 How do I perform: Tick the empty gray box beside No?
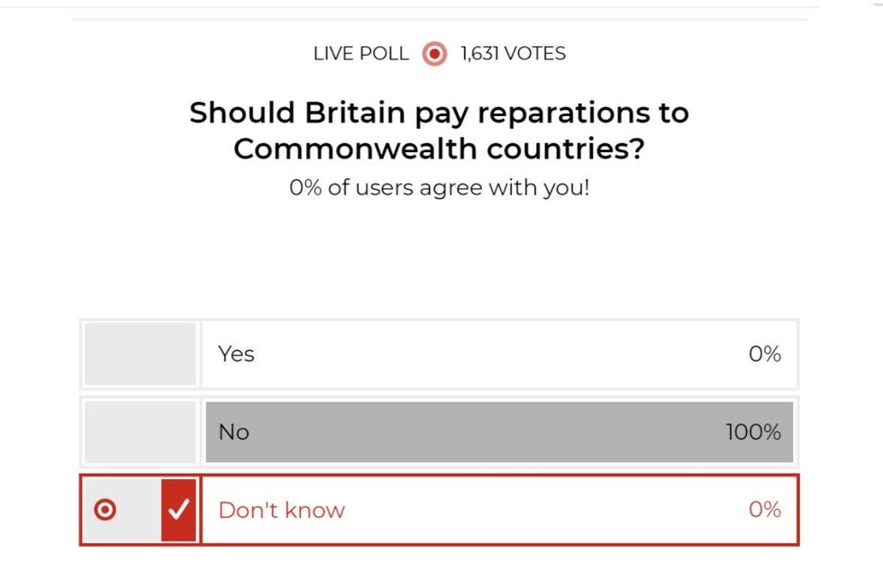tap(140, 432)
